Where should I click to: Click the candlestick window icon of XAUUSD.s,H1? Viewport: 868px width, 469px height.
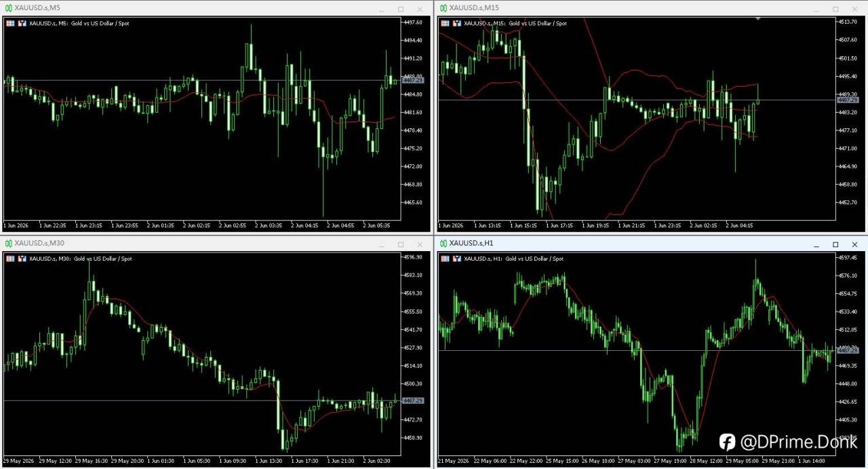tap(443, 243)
